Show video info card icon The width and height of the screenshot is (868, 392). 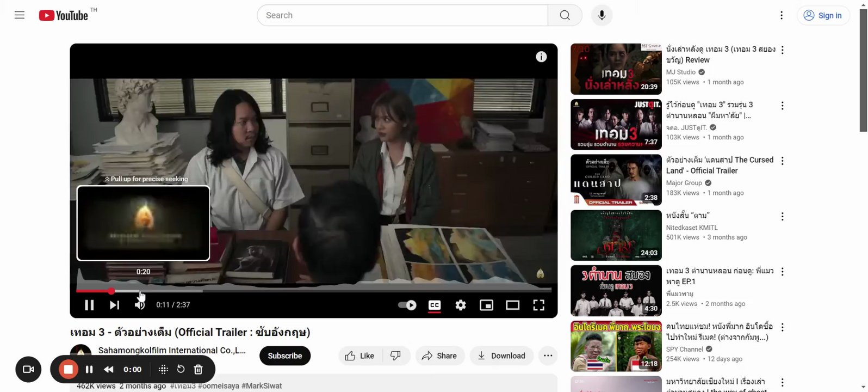click(541, 57)
